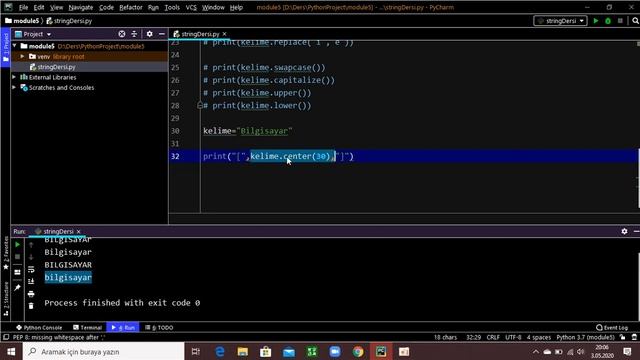Open the Refactor menu
The image size is (640, 360).
point(131,7)
